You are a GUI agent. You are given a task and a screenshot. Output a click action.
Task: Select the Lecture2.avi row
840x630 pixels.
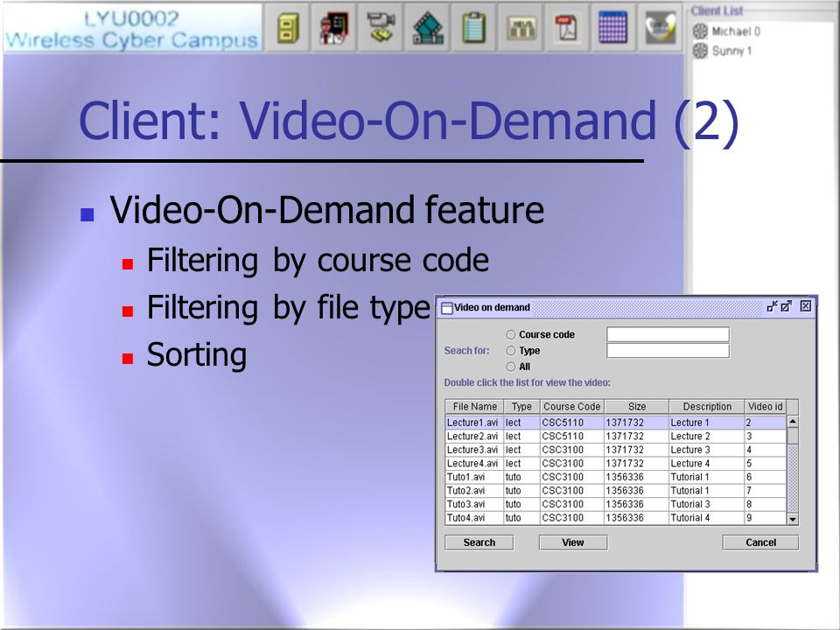tap(616, 436)
